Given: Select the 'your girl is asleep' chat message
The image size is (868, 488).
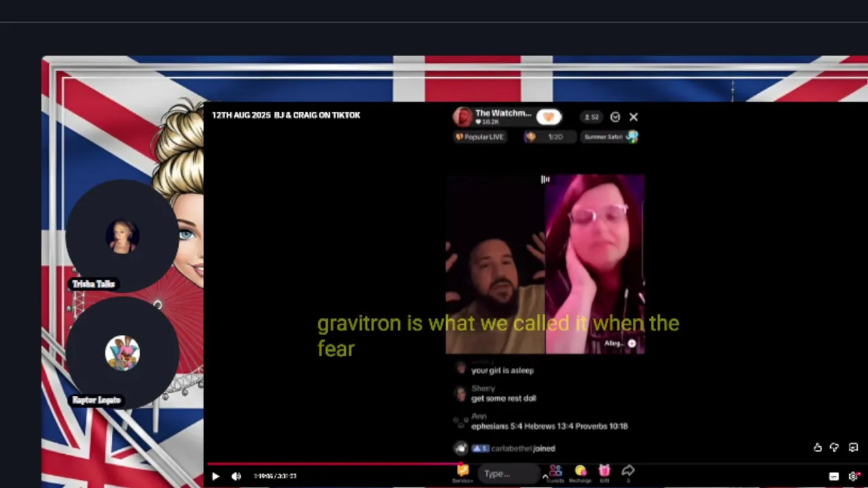Looking at the screenshot, I should coord(502,371).
